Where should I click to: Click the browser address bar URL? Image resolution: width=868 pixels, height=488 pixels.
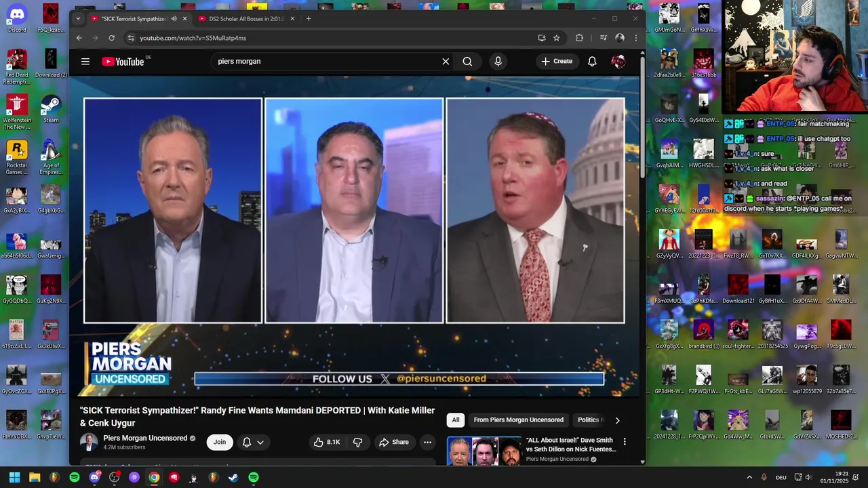click(193, 38)
